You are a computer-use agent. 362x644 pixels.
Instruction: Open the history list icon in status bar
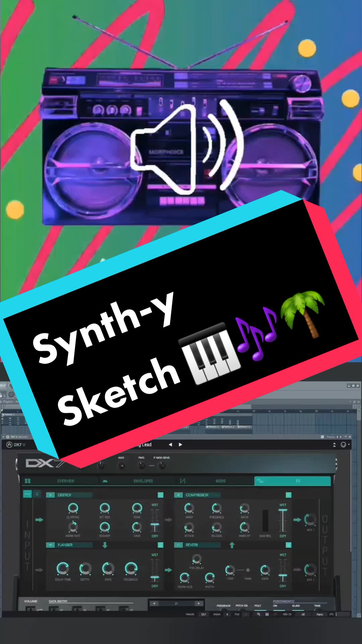click(x=267, y=614)
